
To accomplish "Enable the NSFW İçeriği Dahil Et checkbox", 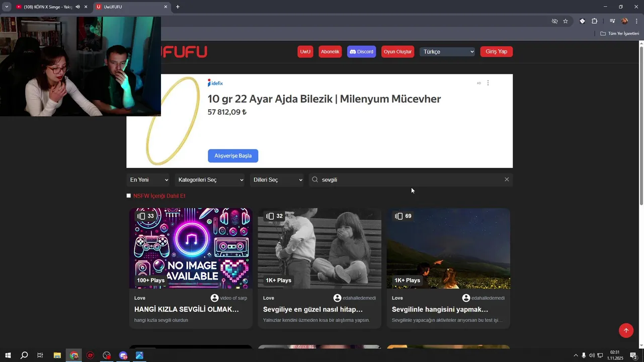I will coord(129,196).
